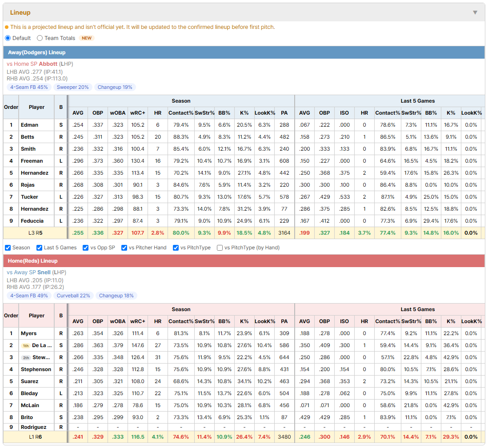Select player Edman in Dodgers lineup
Image resolution: width=488 pixels, height=448 pixels.
[x=30, y=125]
